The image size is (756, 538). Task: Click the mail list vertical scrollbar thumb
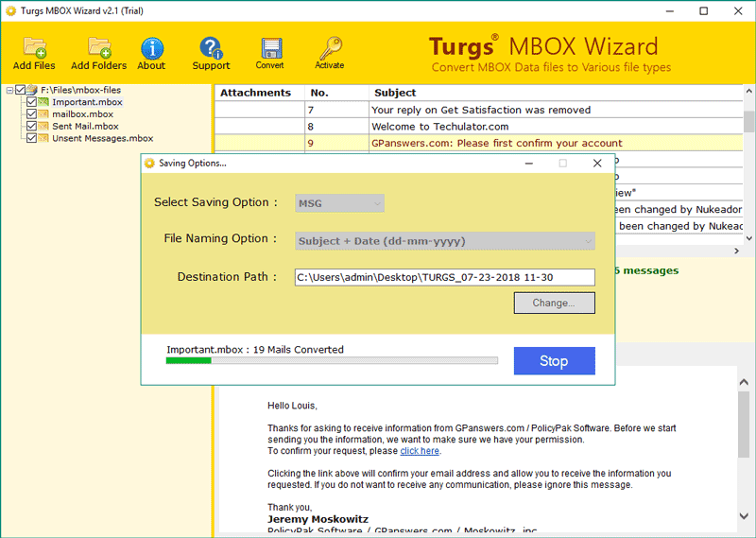(x=748, y=121)
